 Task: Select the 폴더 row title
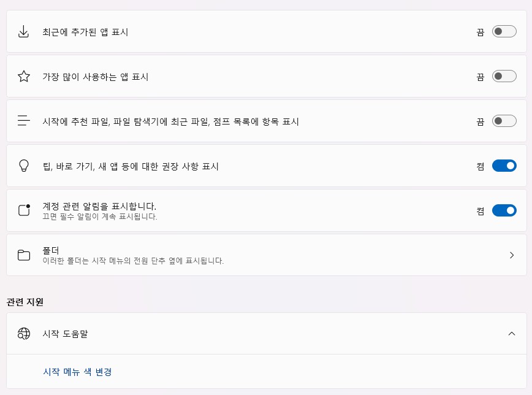coord(51,250)
